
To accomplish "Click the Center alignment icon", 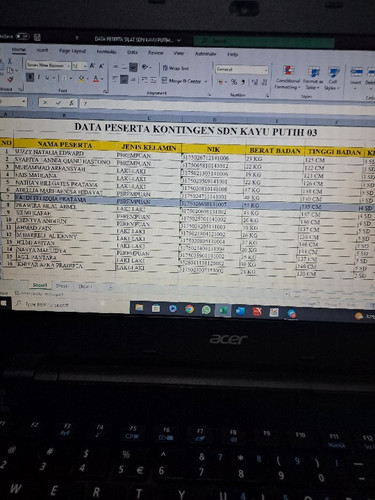I will pos(124,79).
